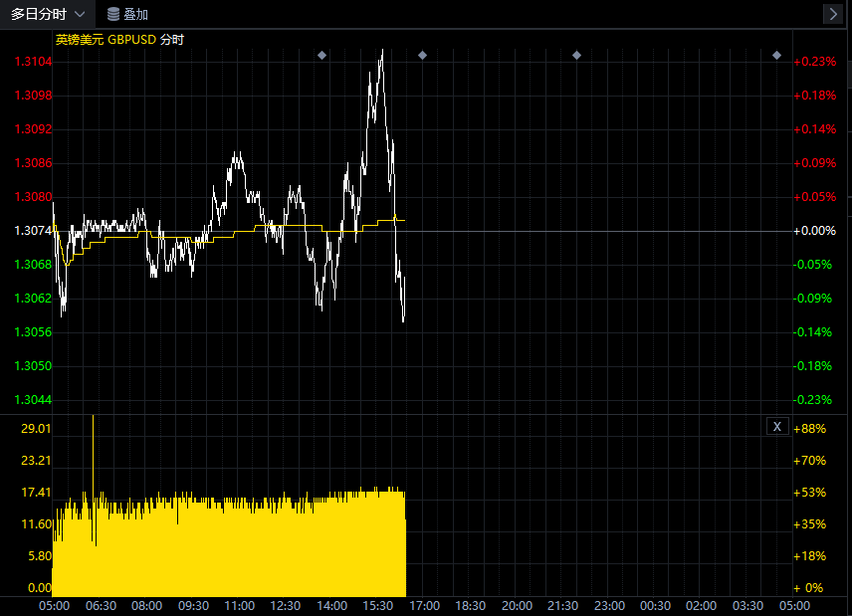Open the 多日分时 period dropdown
Viewport: 852px width, 616px height.
coord(48,14)
